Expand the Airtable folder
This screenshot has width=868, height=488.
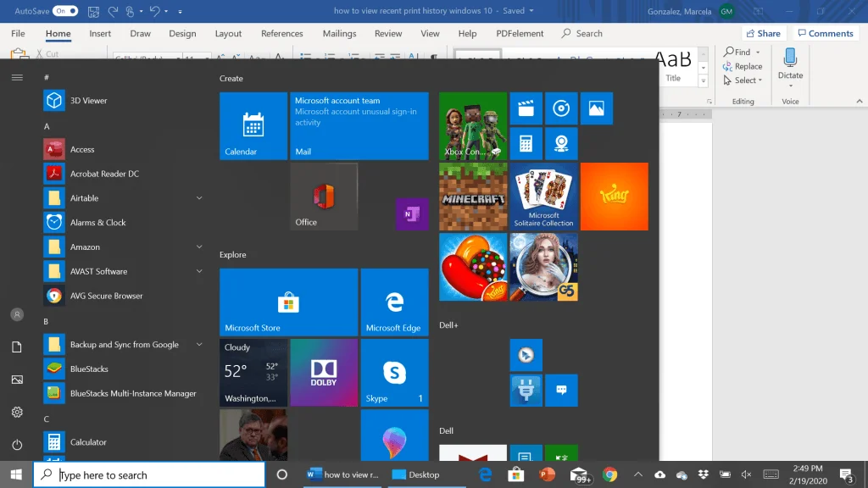(x=199, y=198)
